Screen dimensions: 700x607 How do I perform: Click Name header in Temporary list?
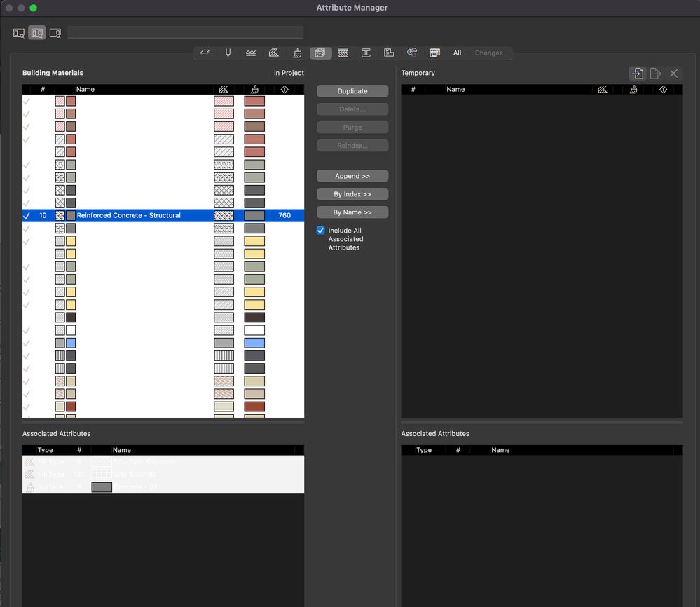[455, 89]
